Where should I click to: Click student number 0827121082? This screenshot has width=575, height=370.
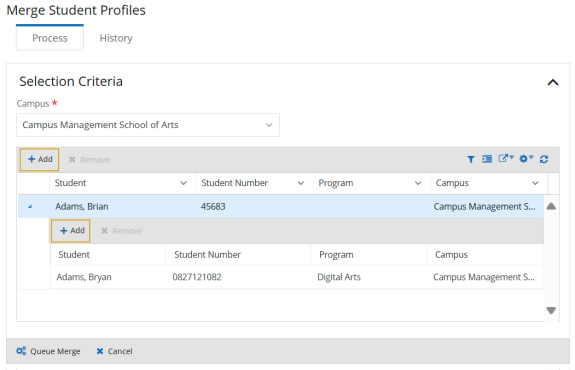pos(197,277)
